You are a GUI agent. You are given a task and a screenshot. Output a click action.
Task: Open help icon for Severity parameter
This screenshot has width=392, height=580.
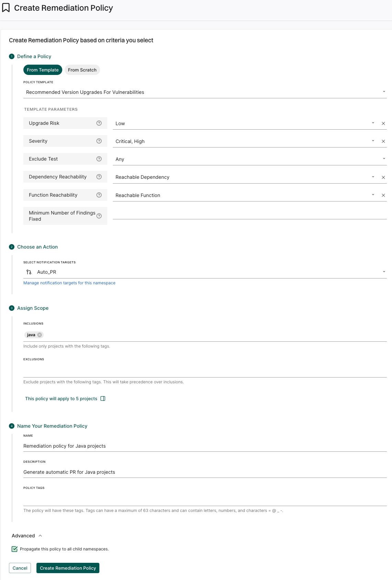coord(99,141)
